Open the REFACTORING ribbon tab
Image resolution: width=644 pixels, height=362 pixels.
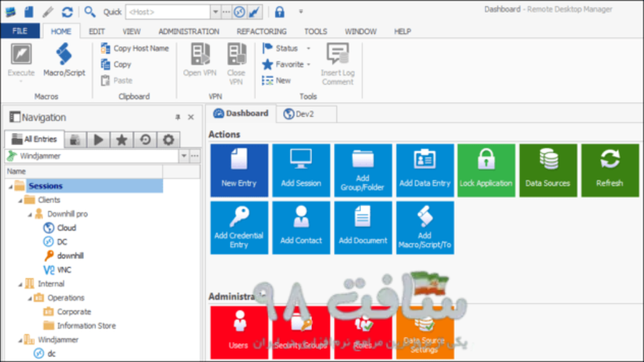tap(262, 31)
